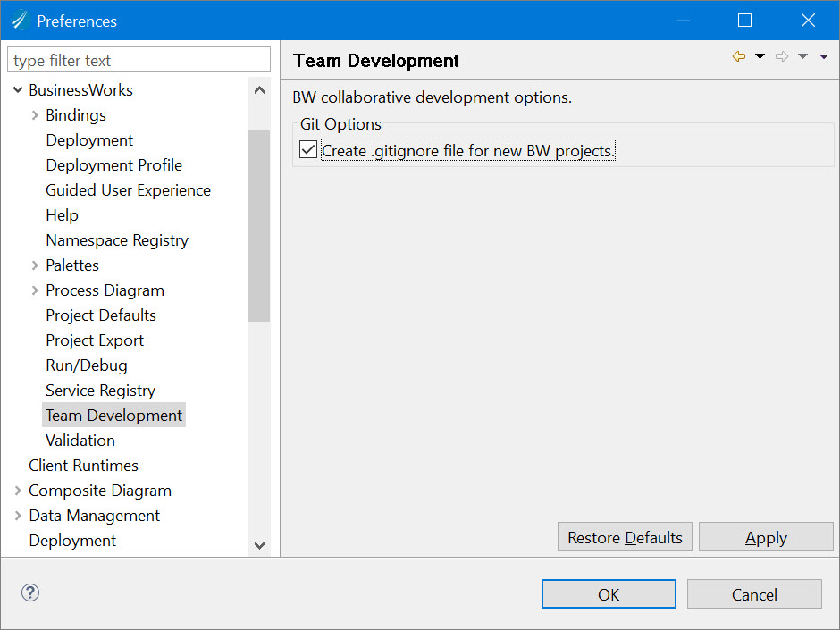Image resolution: width=840 pixels, height=630 pixels.
Task: Open the view menu triangle icon
Action: [x=824, y=56]
